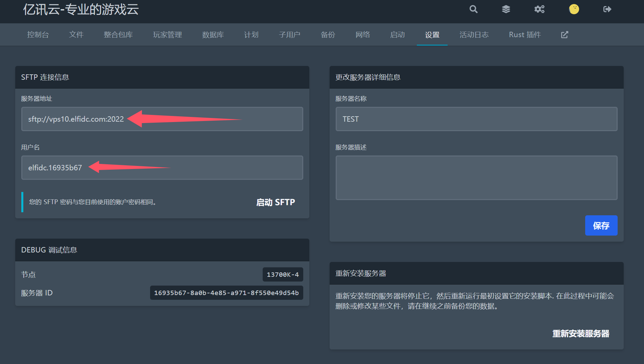Click the 节点 label
644x364 pixels.
coord(28,274)
